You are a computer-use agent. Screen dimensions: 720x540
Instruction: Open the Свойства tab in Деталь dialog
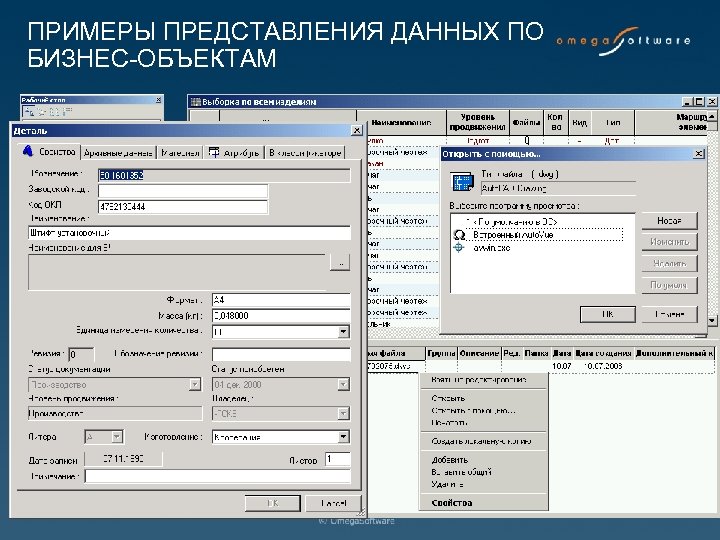(49, 152)
